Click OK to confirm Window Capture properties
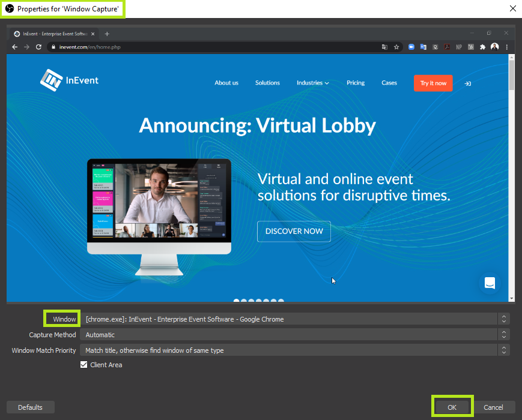Viewport: 522px width, 420px height. [452, 407]
